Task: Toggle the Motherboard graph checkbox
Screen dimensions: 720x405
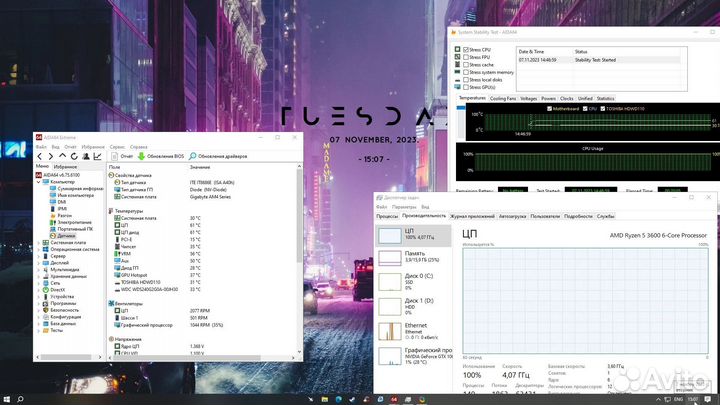Action: point(549,109)
